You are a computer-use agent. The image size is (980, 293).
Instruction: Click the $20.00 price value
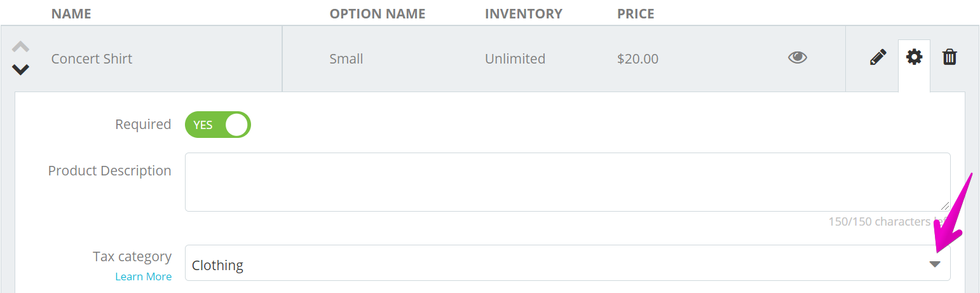(x=637, y=58)
